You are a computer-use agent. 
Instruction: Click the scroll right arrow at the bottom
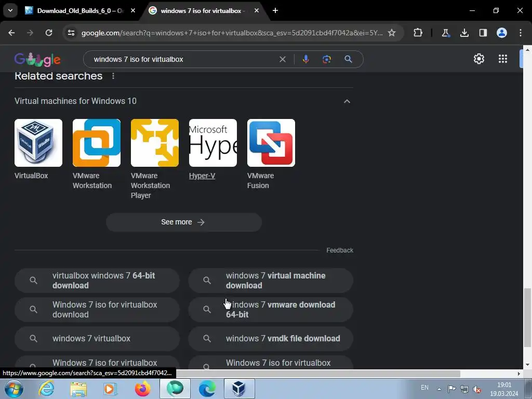pyautogui.click(x=519, y=374)
